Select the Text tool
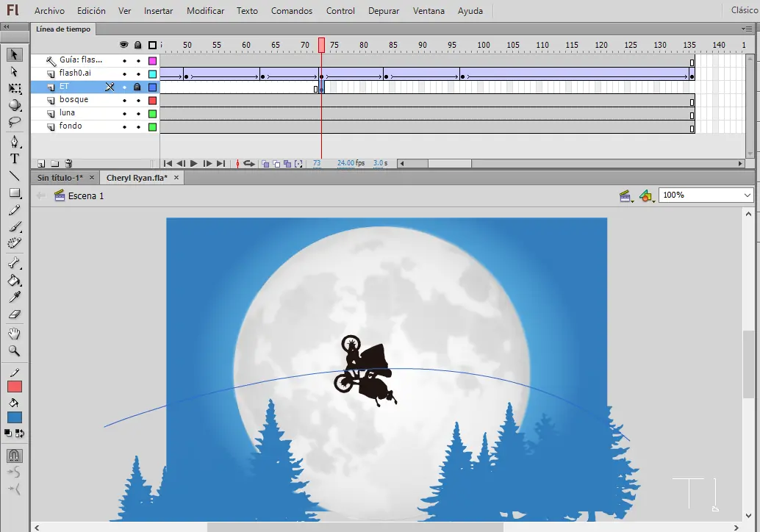Viewport: 760px width, 532px height. point(15,159)
